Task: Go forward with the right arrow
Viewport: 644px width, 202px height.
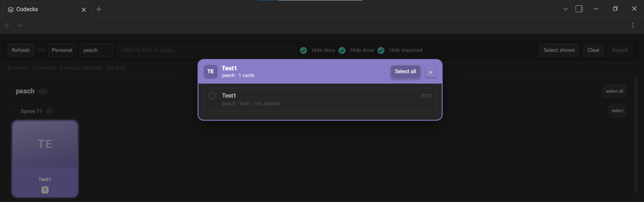Action: coord(19,25)
